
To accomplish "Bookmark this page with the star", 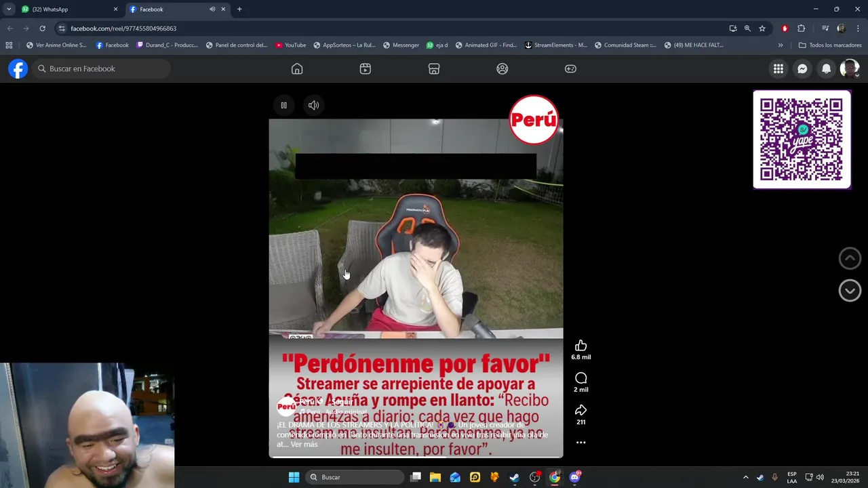I will coord(762,28).
